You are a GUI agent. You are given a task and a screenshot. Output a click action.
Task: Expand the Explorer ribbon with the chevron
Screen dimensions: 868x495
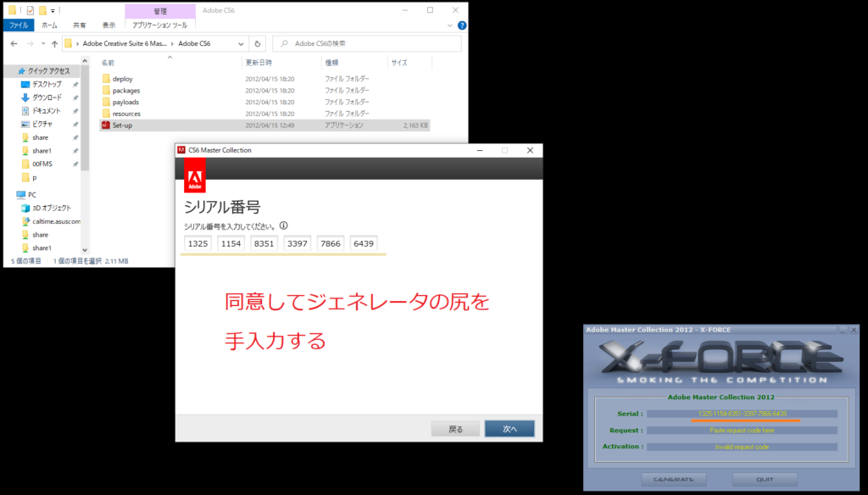(x=449, y=25)
